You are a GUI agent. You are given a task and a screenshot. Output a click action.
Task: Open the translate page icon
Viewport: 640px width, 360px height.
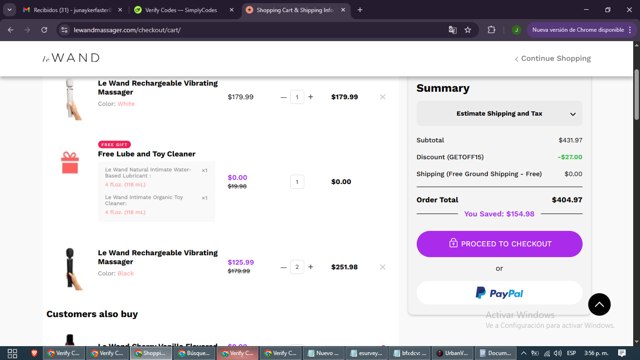tap(452, 30)
